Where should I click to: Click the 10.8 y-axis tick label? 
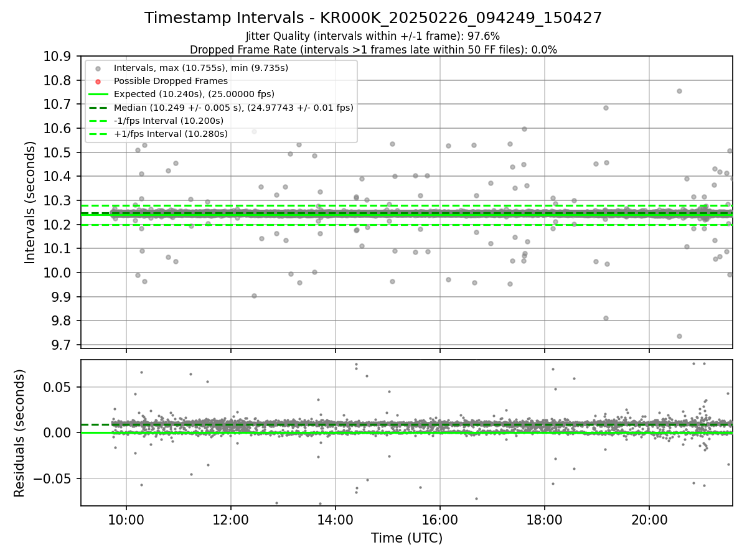point(59,80)
